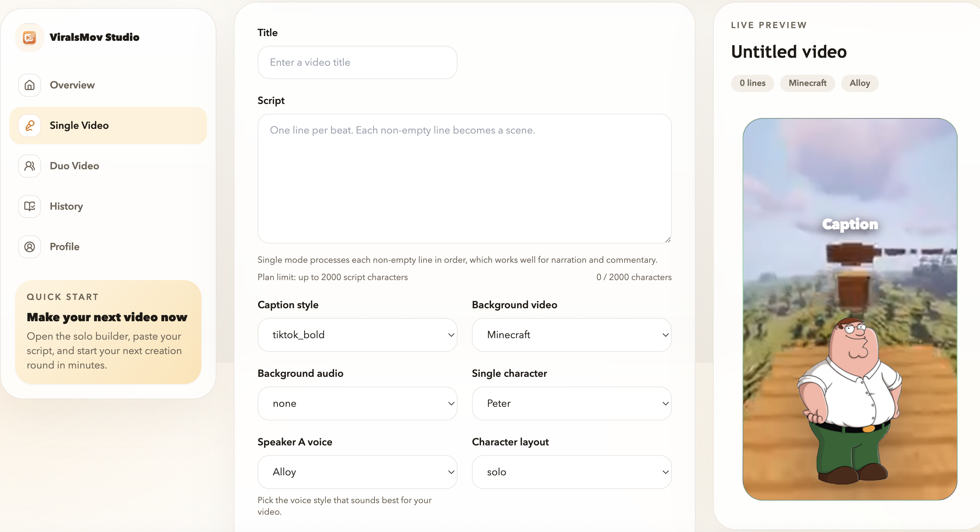Open the Character layout solo dropdown

click(x=571, y=472)
